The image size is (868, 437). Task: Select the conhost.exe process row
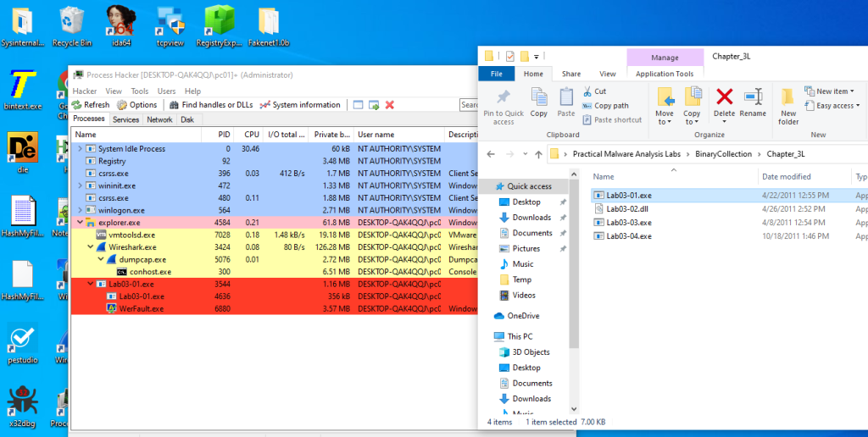[x=274, y=272]
